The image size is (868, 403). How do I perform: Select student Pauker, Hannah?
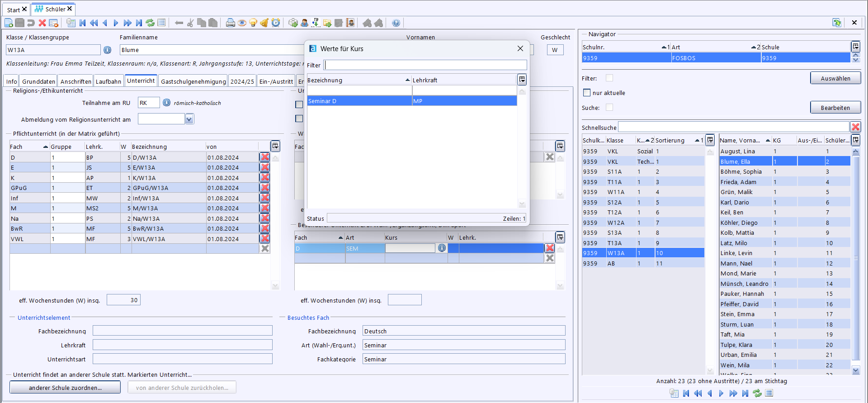point(785,294)
